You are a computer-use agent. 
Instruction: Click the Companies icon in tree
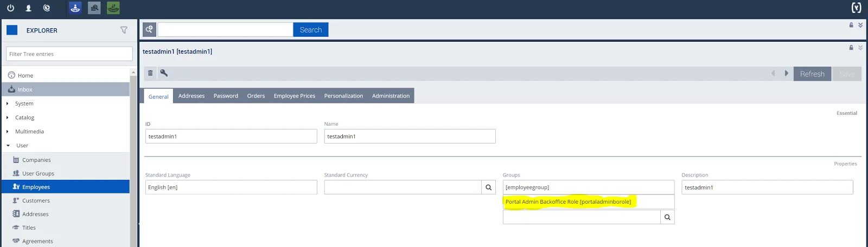16,160
